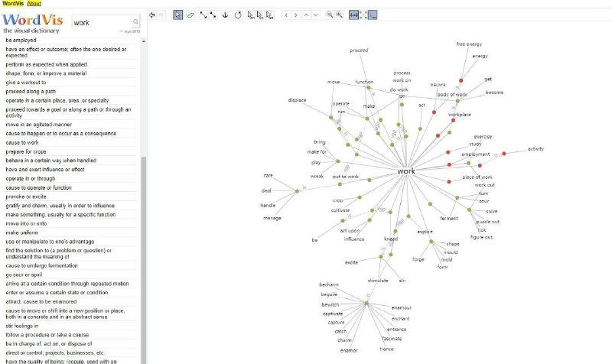Click the back history arrow icon
This screenshot has width=612, height=364.
coord(152,14)
